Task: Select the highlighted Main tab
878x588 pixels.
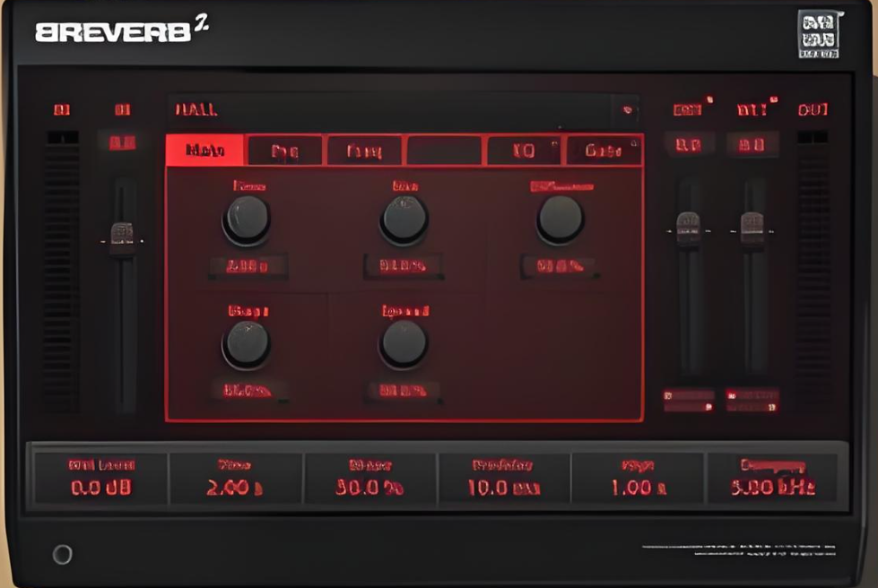Action: 205,150
